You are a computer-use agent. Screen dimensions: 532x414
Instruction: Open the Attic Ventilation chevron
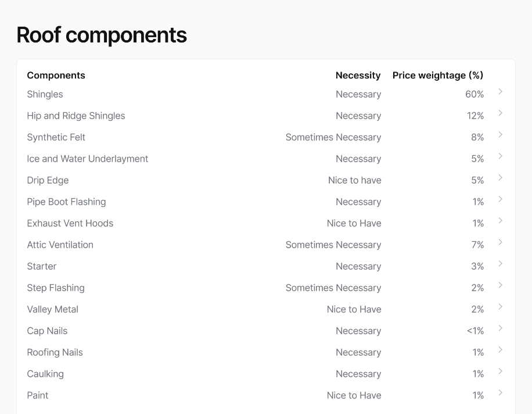(500, 242)
